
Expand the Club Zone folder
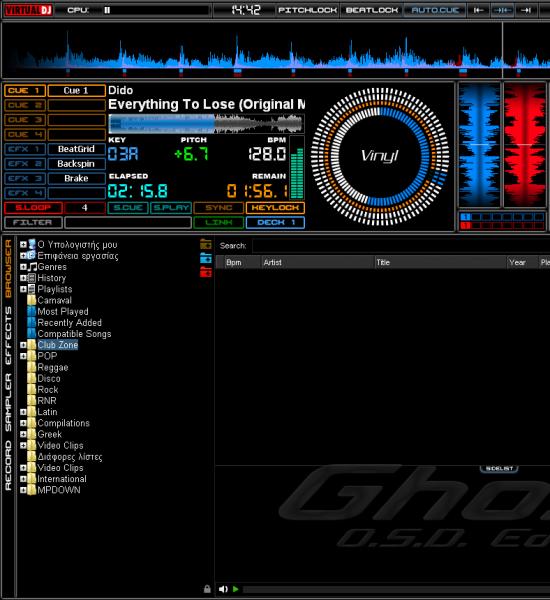23,345
